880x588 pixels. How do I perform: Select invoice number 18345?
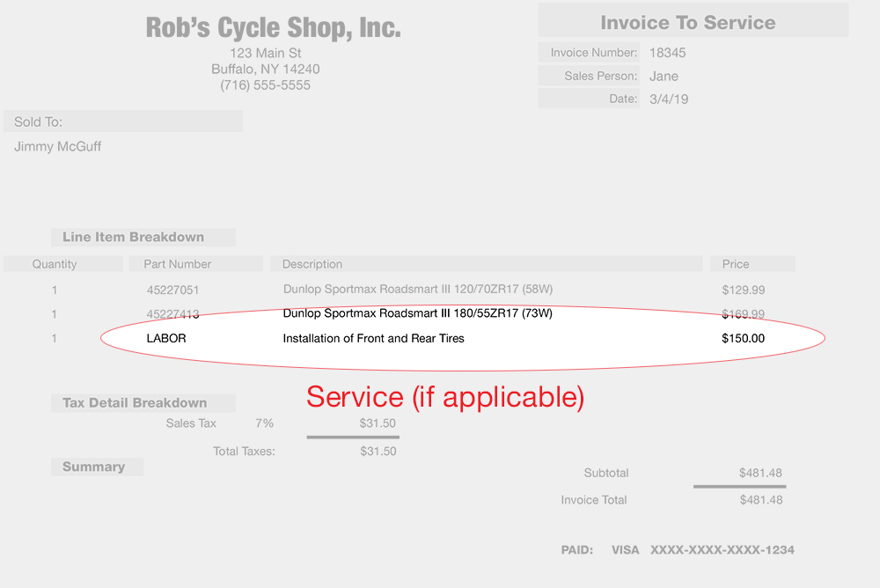point(667,53)
